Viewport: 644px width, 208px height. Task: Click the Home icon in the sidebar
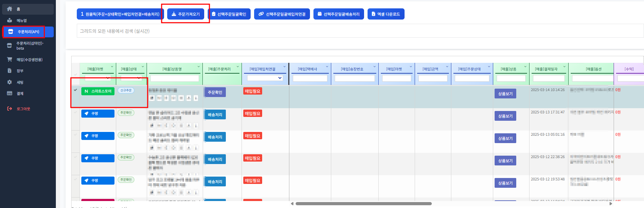click(x=9, y=9)
